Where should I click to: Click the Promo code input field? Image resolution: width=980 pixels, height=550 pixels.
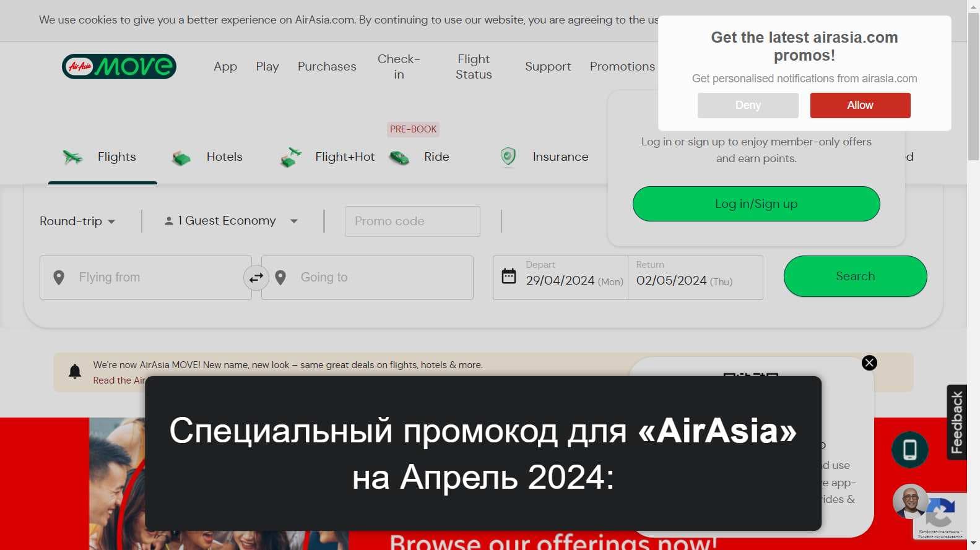coord(412,221)
